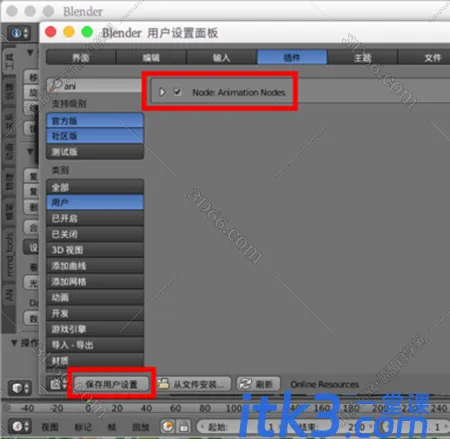Open the timeline 视图 menu

click(50, 427)
